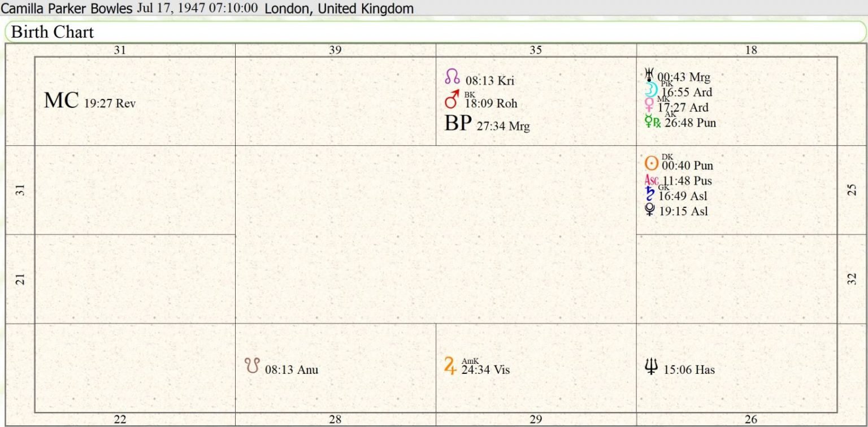Viewport: 868px width, 427px height.
Task: Click the Pluto symbol at 19:15 Asl
Action: 650,210
